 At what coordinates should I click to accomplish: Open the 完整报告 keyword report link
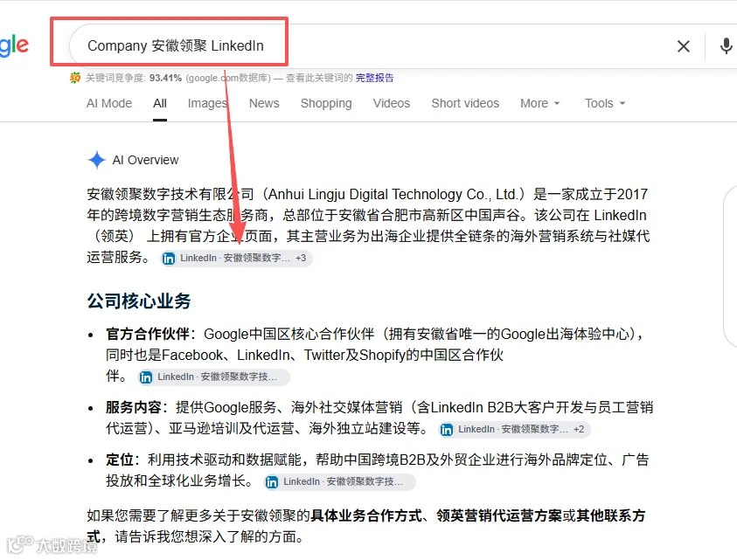pyautogui.click(x=374, y=78)
